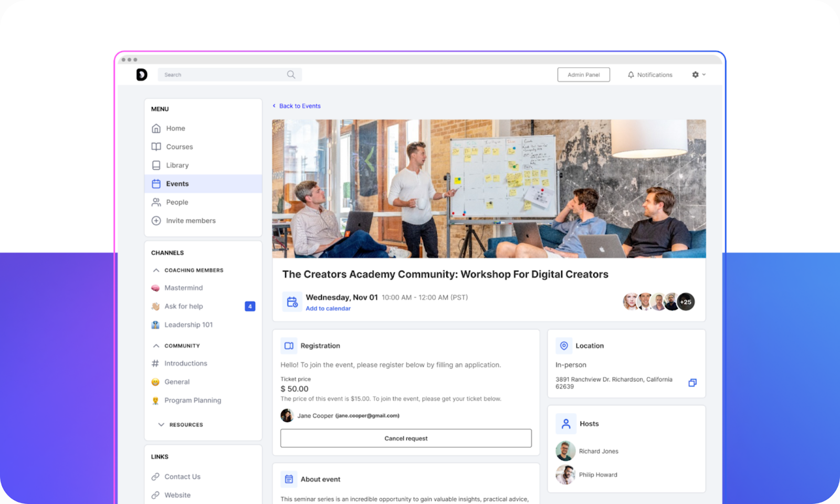Open Courses from the menu
This screenshot has width=840, height=504.
click(x=203, y=146)
